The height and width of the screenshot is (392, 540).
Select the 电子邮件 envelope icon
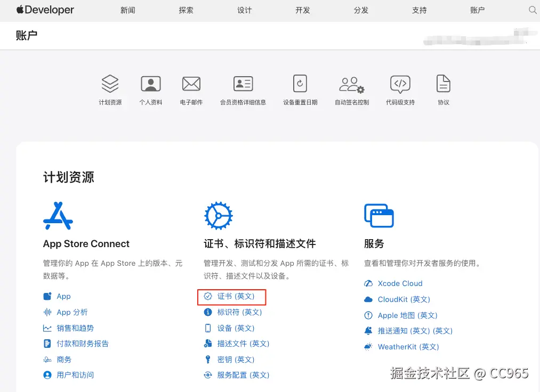coord(191,84)
